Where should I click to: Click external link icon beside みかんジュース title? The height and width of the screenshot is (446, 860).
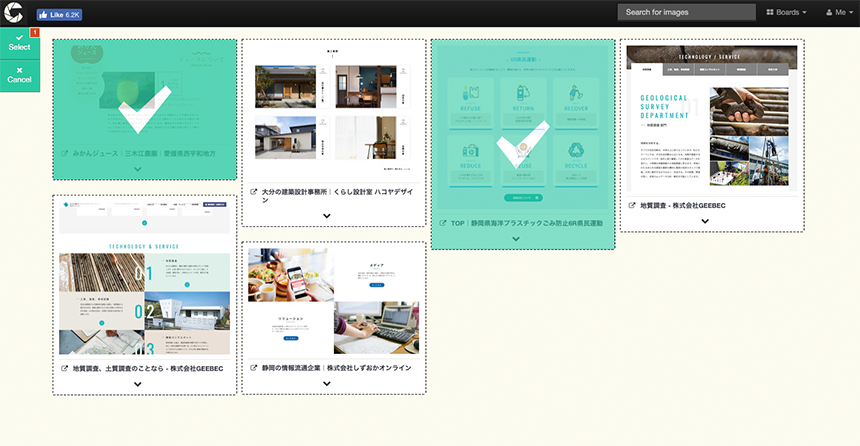coord(64,155)
